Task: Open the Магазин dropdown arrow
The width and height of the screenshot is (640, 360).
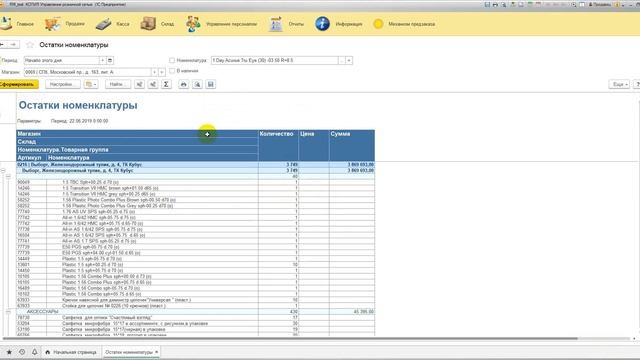Action: [154, 72]
